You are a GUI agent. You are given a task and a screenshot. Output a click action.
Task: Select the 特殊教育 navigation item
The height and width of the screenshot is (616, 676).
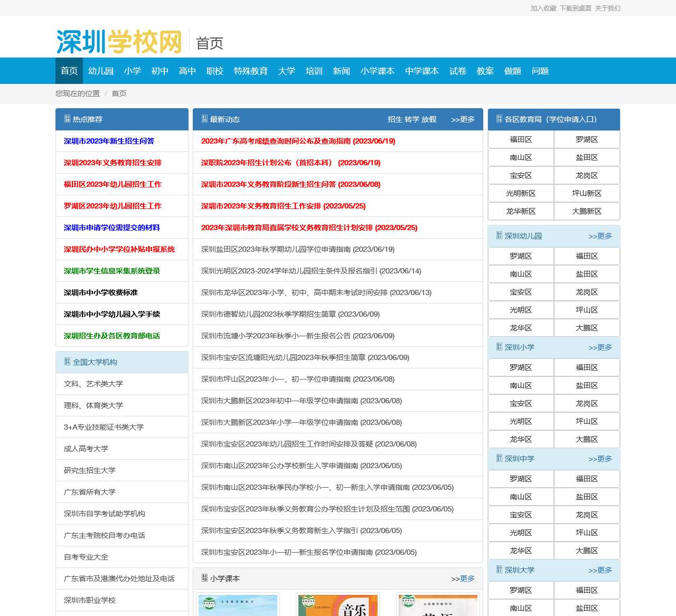click(251, 71)
